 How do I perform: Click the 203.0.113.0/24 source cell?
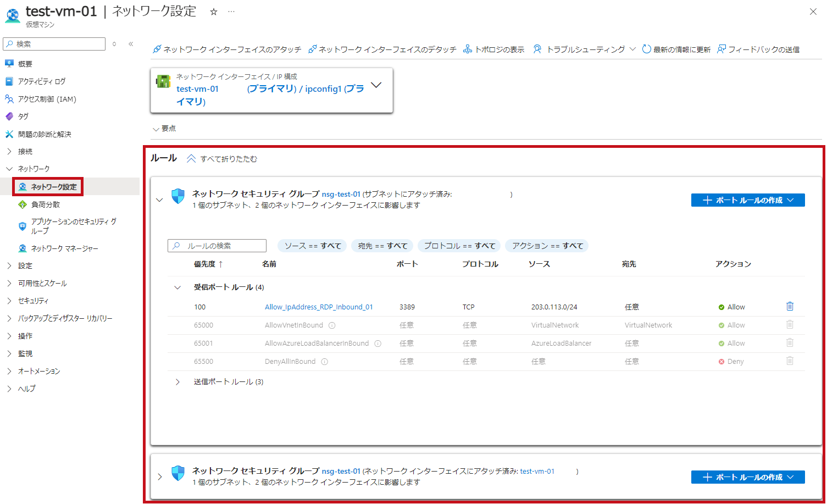(x=554, y=307)
